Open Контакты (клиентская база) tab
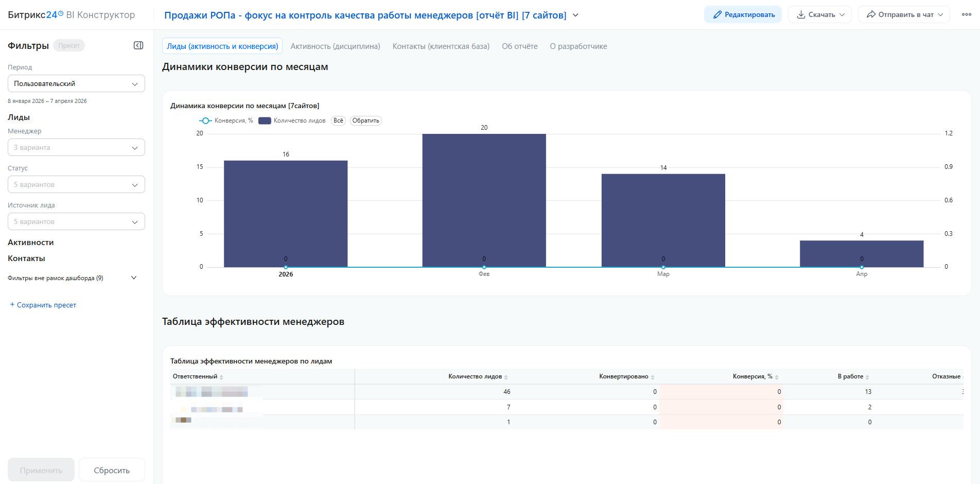 [441, 46]
